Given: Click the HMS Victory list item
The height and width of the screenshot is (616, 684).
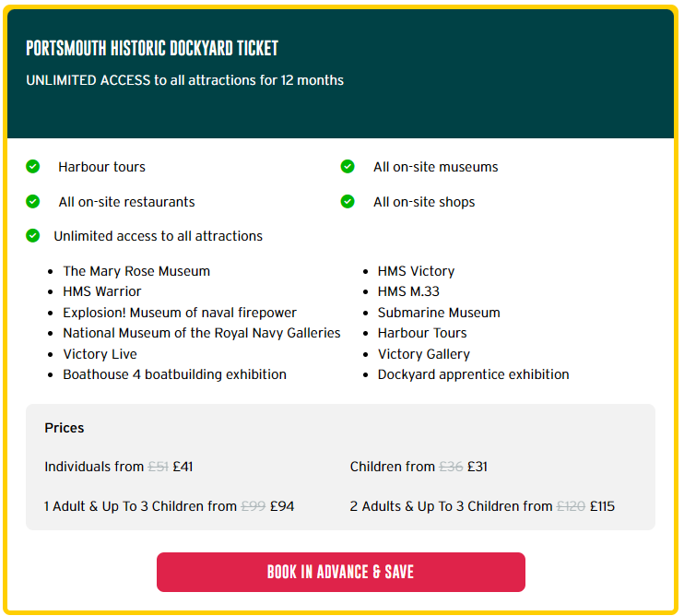Looking at the screenshot, I should (416, 271).
